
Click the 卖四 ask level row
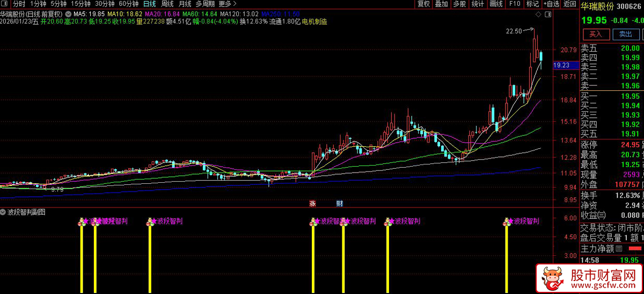(612, 58)
